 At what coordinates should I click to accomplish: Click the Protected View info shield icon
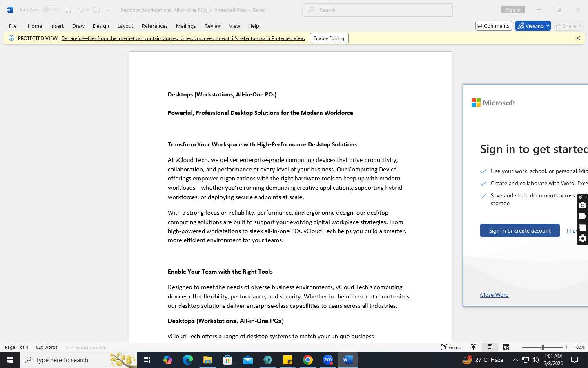11,38
